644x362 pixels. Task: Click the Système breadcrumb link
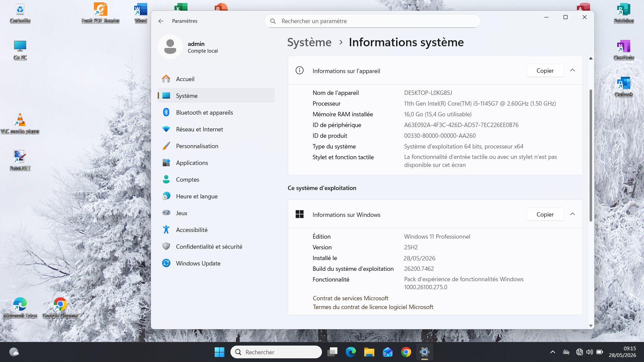pos(309,42)
